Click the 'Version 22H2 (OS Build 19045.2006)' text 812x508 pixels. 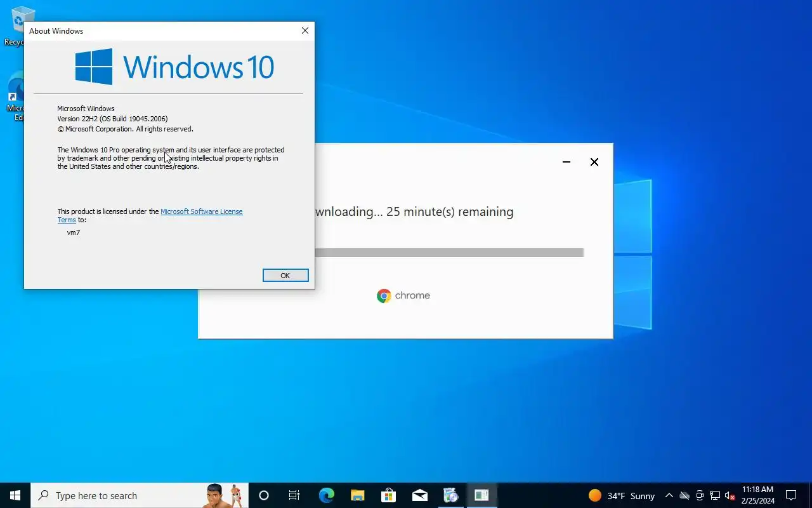click(x=112, y=119)
